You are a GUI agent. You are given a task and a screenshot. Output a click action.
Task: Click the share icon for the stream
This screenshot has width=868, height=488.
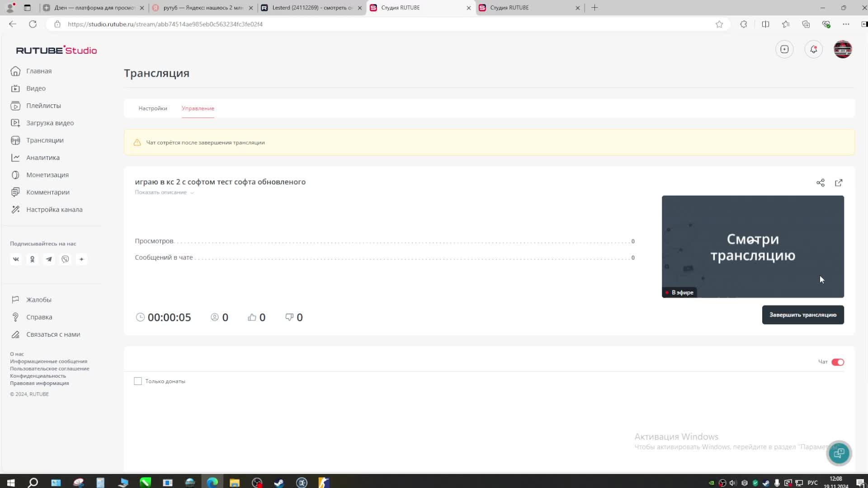click(x=820, y=183)
